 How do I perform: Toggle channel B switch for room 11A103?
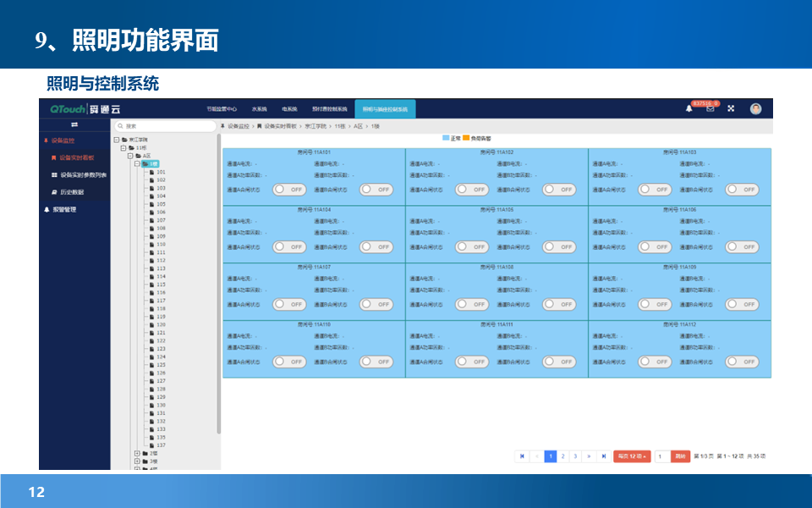(x=742, y=190)
